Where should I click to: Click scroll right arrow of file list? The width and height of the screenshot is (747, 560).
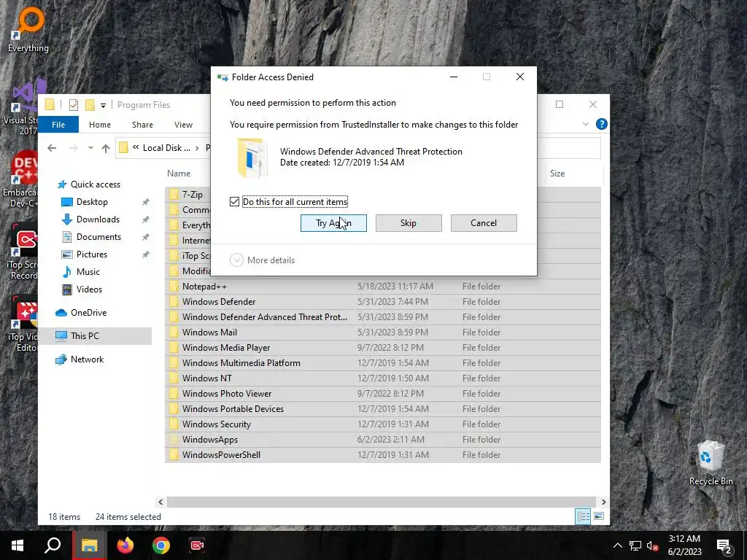coord(603,502)
